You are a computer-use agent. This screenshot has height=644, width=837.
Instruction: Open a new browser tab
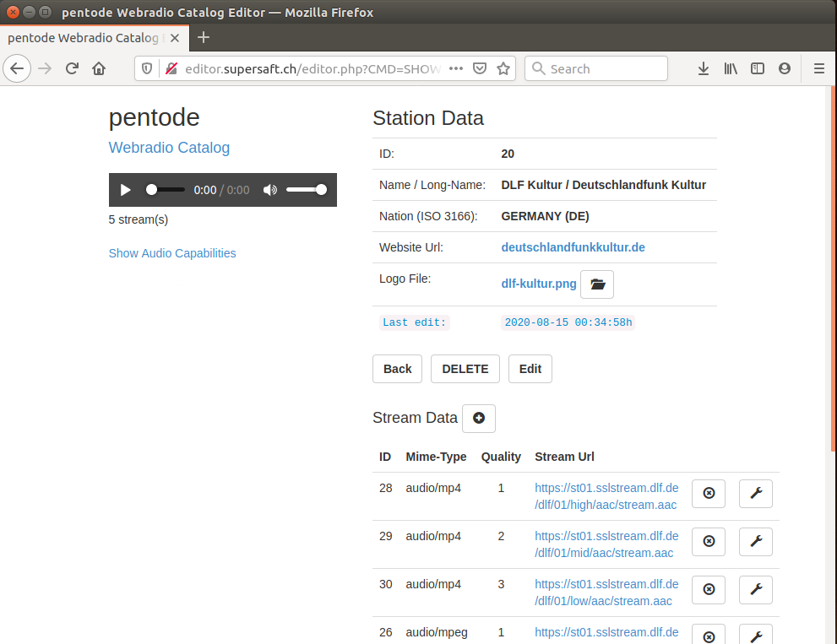tap(203, 38)
